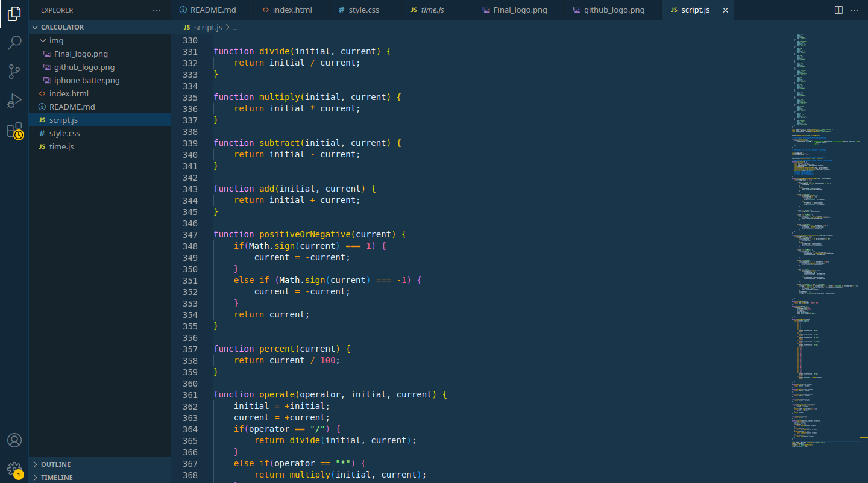Click the Split Editor Right icon
Image resolution: width=868 pixels, height=483 pixels.
pos(838,10)
